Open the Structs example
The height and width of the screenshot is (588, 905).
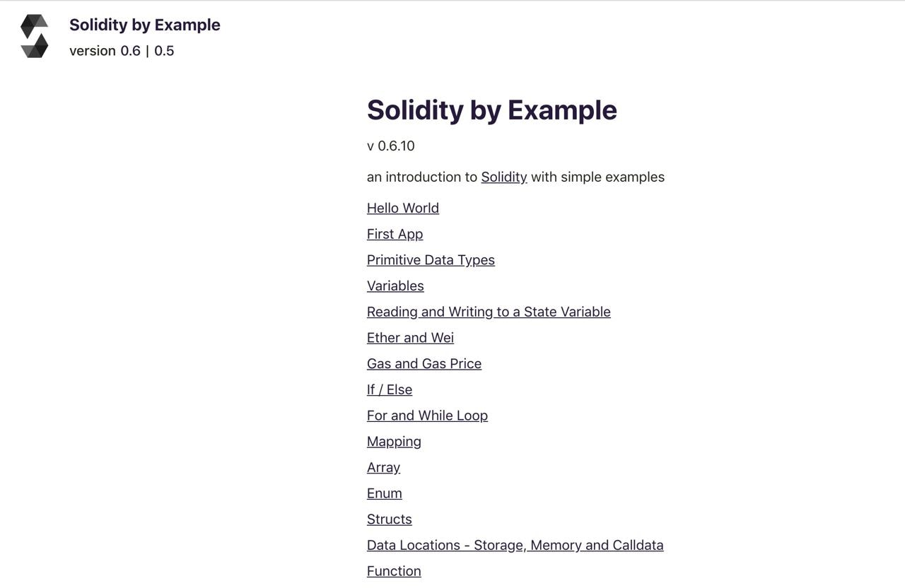pos(389,519)
